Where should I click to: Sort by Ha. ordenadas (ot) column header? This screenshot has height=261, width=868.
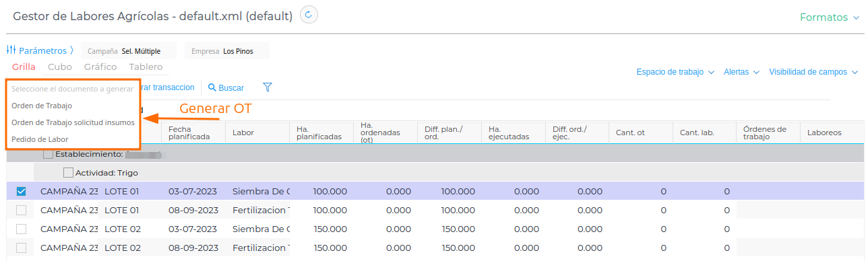pyautogui.click(x=385, y=133)
